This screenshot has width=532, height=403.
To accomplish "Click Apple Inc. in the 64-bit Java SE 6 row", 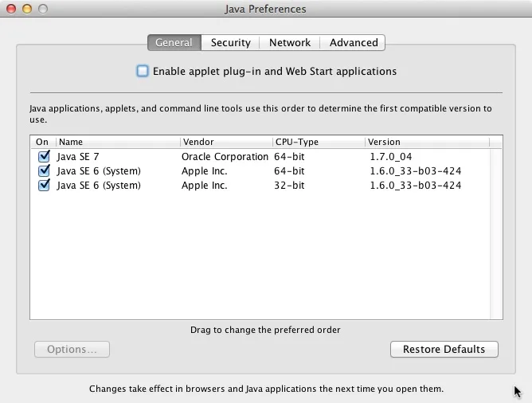I will click(x=204, y=170).
